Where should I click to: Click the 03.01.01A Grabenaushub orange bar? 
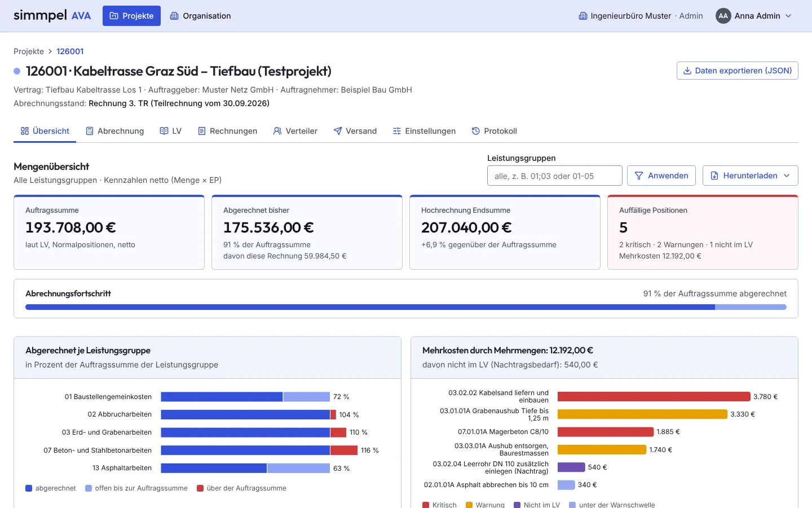642,414
